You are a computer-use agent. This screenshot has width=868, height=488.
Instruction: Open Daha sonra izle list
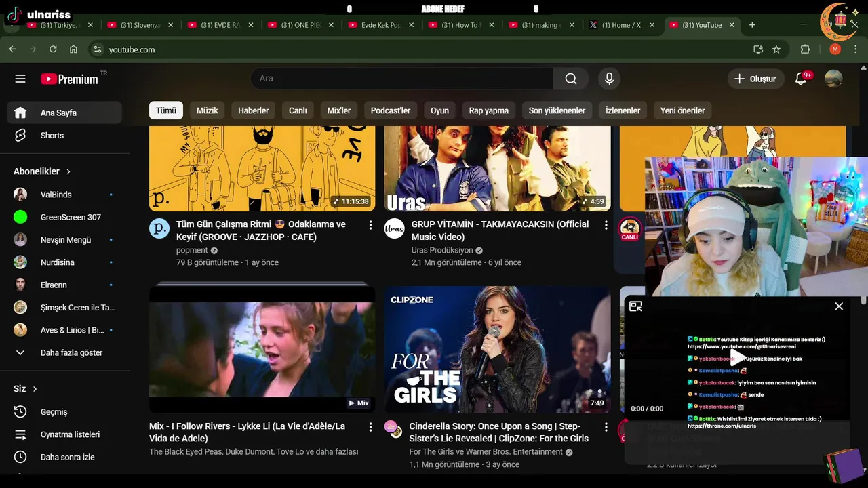64,457
